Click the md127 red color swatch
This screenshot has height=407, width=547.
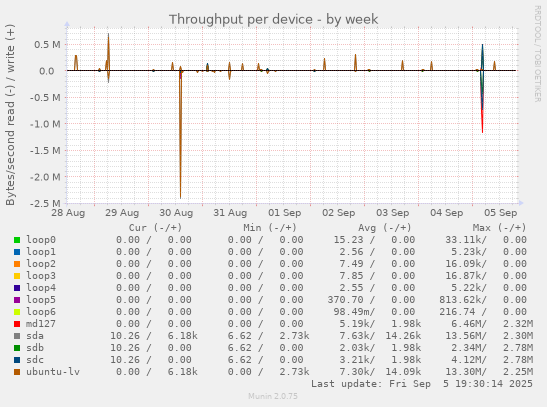[17, 324]
